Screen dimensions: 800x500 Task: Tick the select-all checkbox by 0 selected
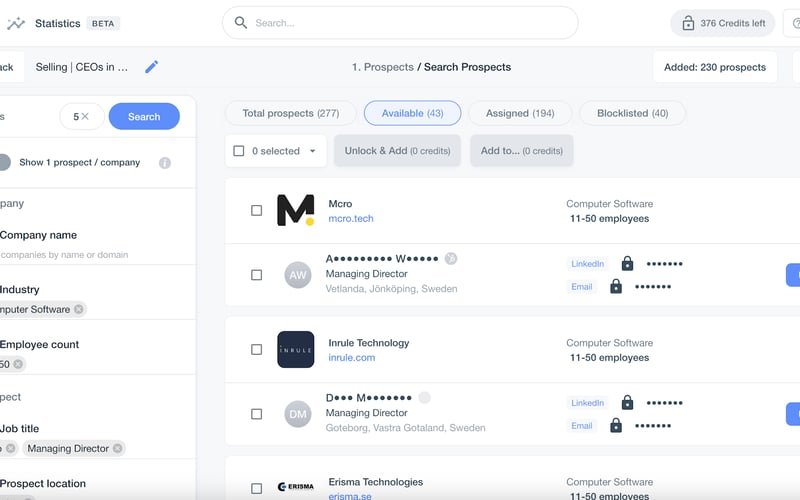[238, 151]
